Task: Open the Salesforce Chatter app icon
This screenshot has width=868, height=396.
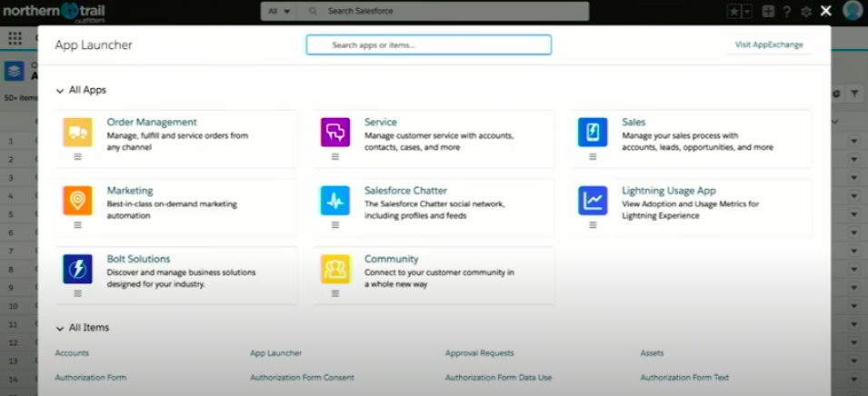Action: [334, 201]
